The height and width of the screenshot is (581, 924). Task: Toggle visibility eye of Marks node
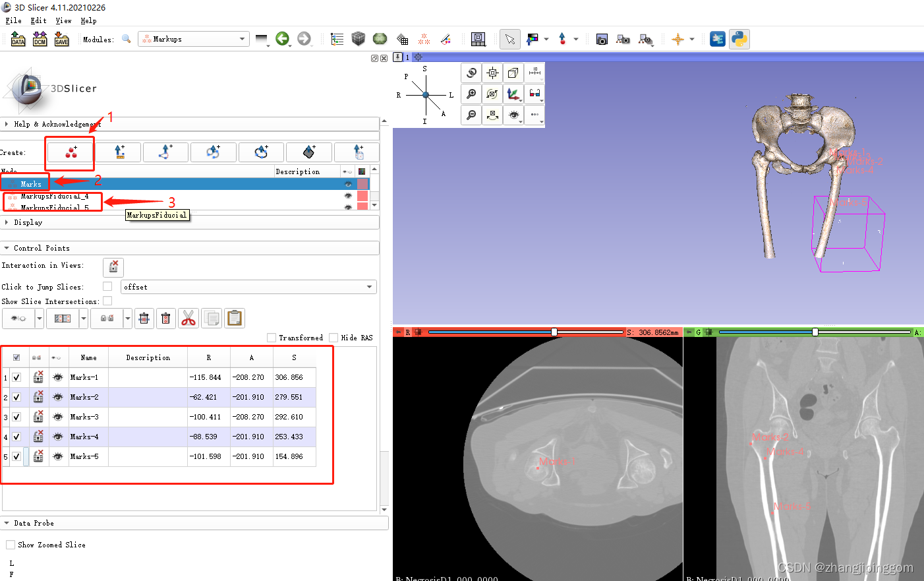coord(348,184)
